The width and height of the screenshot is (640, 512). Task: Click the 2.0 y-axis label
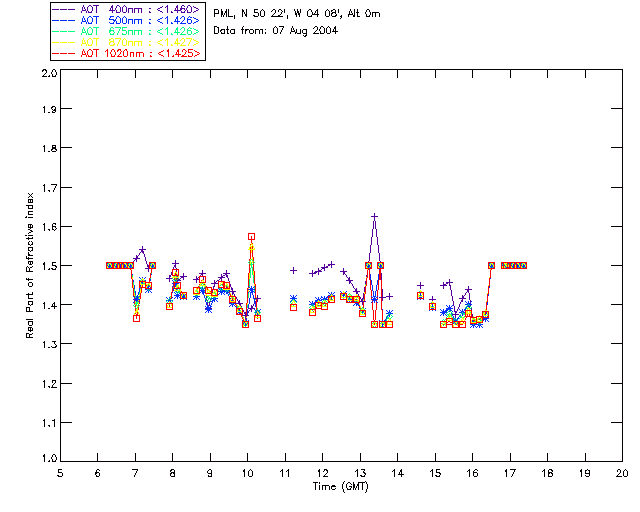49,74
